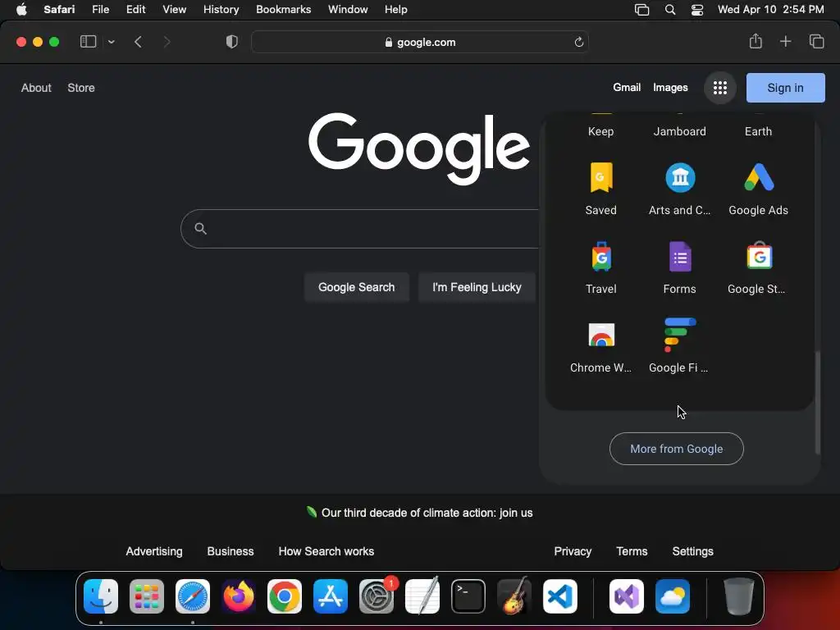Open a new tab with the plus icon
The width and height of the screenshot is (840, 630).
tap(785, 41)
